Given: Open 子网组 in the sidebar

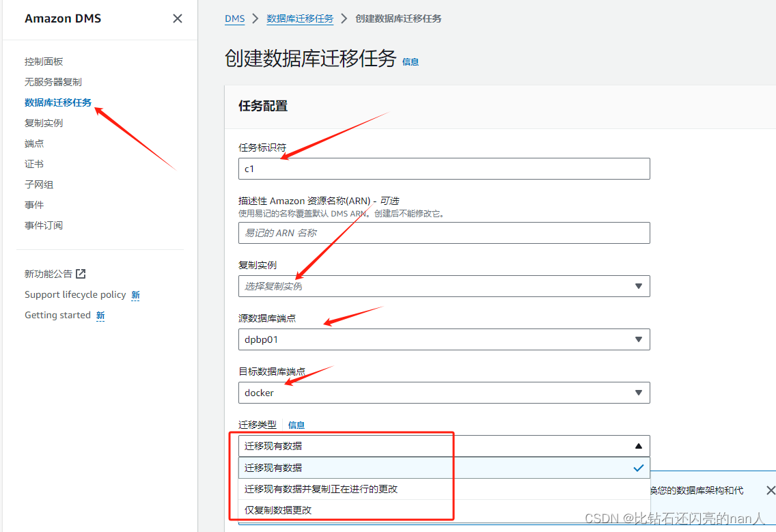Looking at the screenshot, I should tap(39, 184).
